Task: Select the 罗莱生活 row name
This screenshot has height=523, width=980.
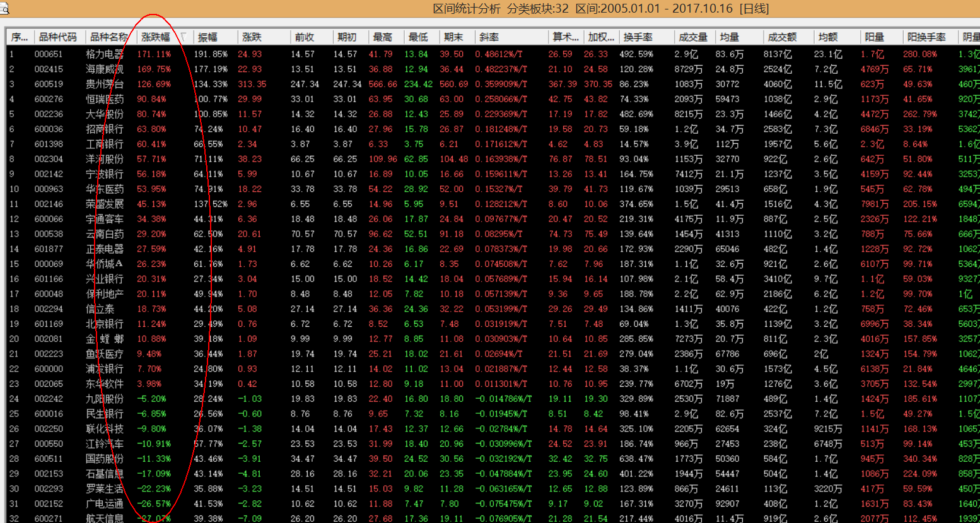Action: [105, 489]
